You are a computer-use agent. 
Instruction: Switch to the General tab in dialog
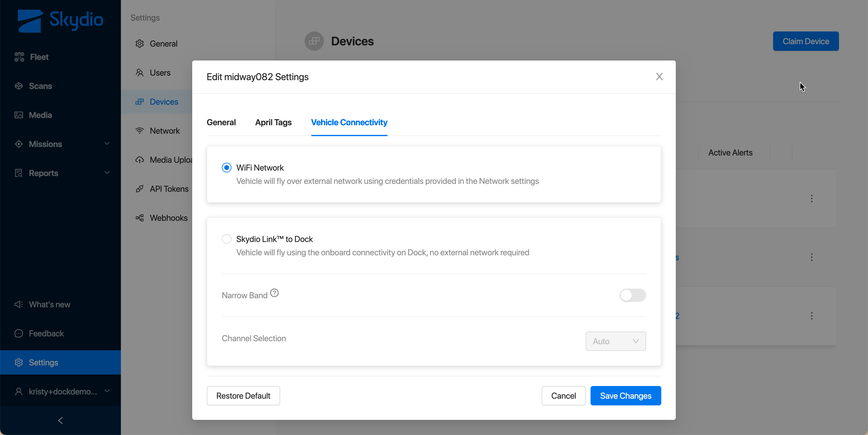pyautogui.click(x=221, y=123)
